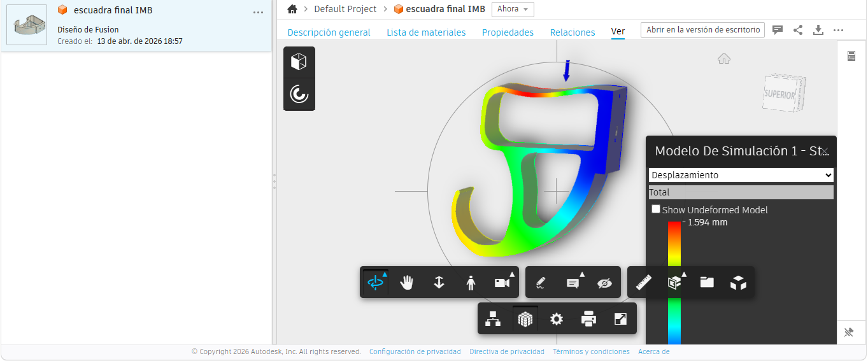Activate the Pan hand tool
Viewport: 868px width, 361px height.
pos(407,283)
